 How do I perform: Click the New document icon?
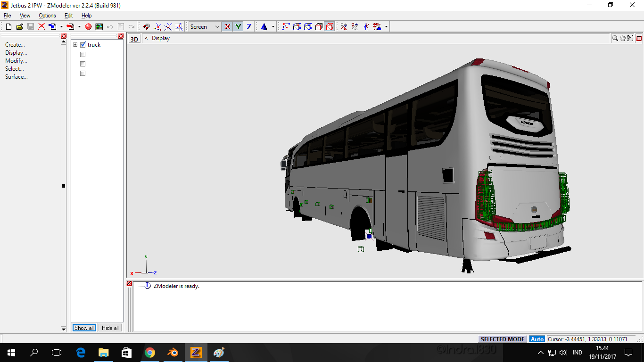point(8,26)
